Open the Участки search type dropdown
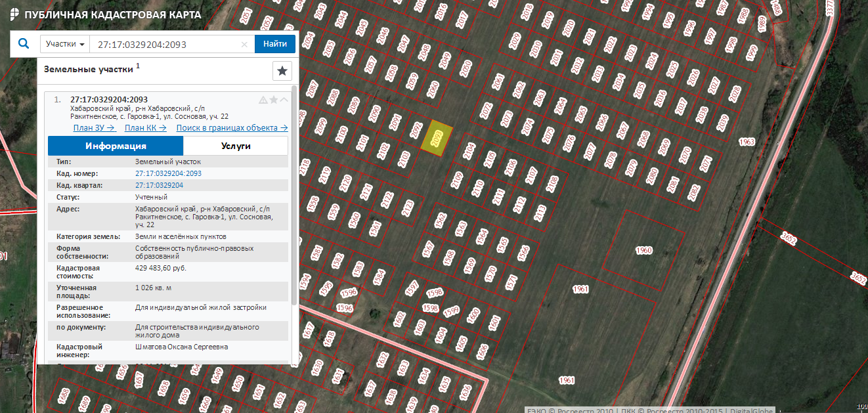This screenshot has width=868, height=413. pyautogui.click(x=65, y=44)
